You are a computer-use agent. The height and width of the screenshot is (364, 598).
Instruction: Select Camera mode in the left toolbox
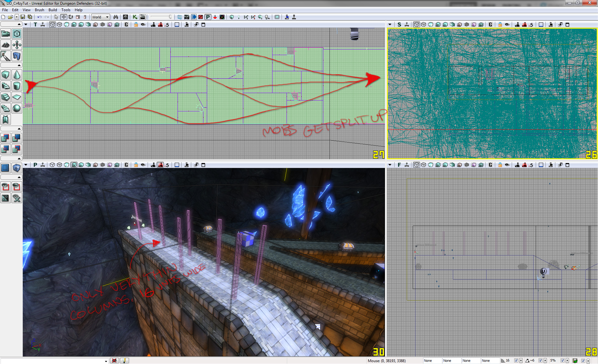tap(6, 34)
